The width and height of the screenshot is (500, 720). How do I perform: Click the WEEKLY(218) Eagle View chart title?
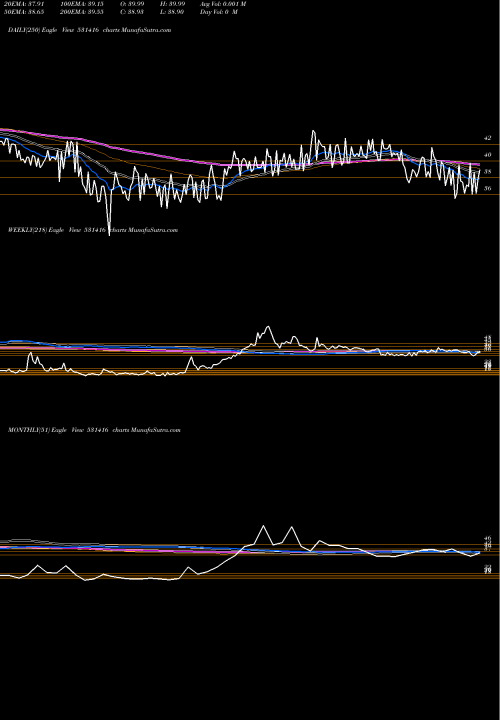pos(93,230)
